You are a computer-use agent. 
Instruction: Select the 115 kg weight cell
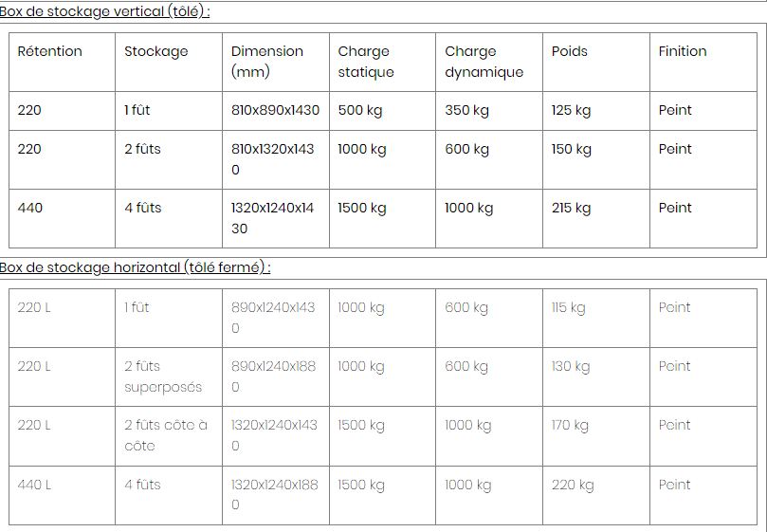[569, 307]
